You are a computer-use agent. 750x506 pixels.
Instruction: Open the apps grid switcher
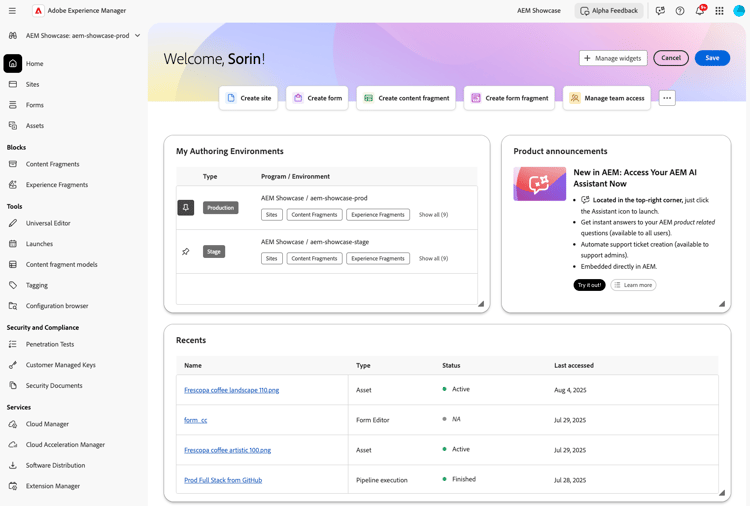pyautogui.click(x=719, y=11)
